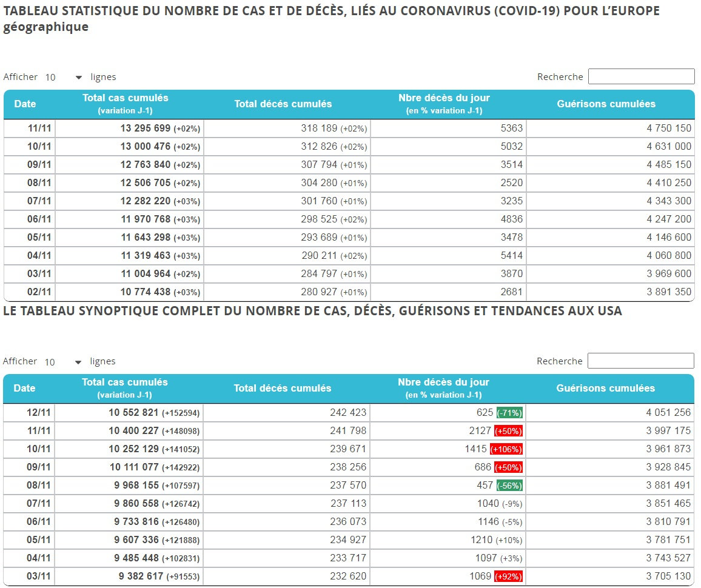This screenshot has height=588, width=701.
Task: Select the 13 295 699 cases cell
Action: coord(129,129)
